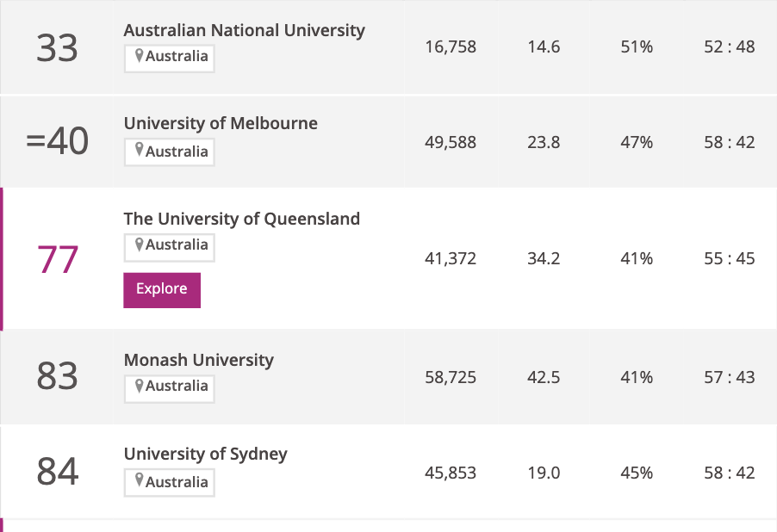Click rank number 77 for Queensland
Viewport: 777px width, 532px height.
(58, 259)
